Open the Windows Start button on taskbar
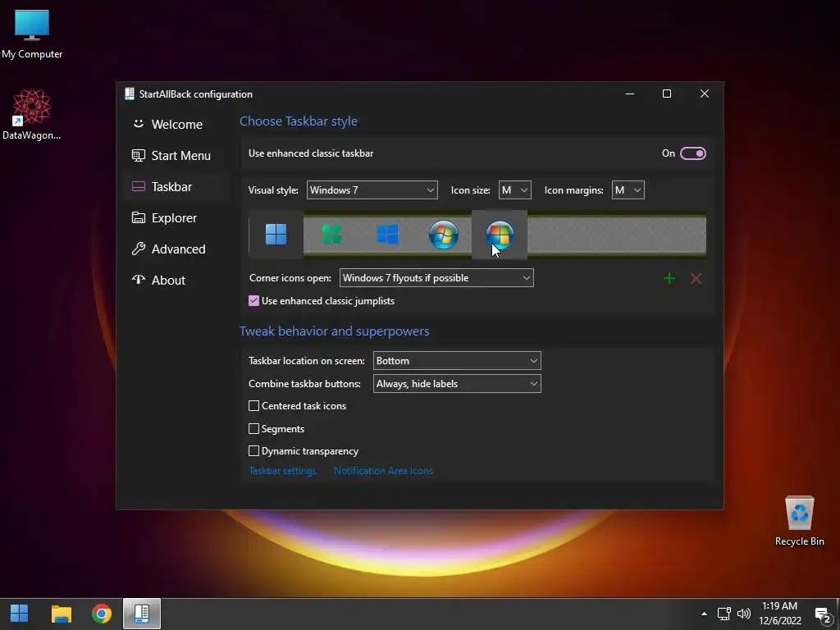The width and height of the screenshot is (840, 630). [x=20, y=614]
